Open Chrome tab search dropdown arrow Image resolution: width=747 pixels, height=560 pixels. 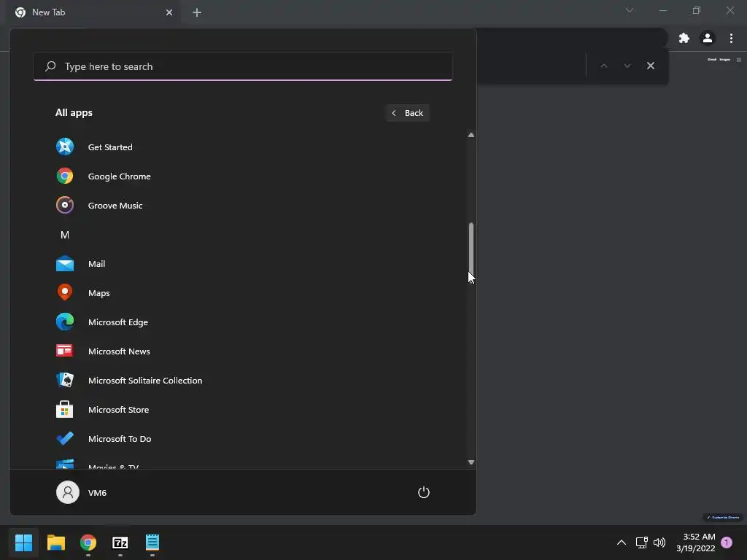pyautogui.click(x=630, y=10)
